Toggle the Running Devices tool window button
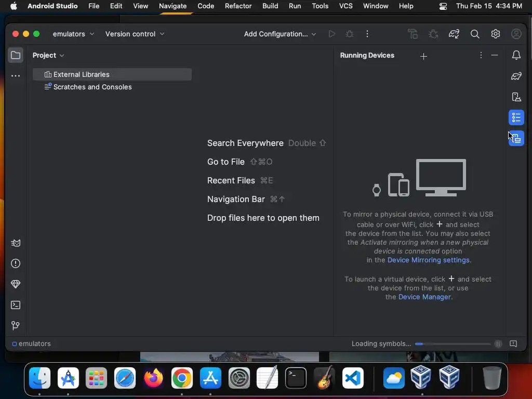532x399 pixels. click(x=516, y=138)
